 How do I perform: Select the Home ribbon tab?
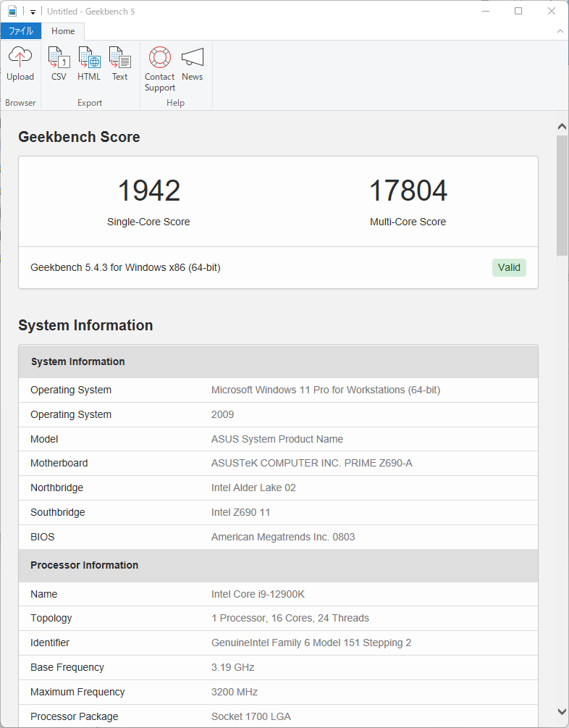63,31
